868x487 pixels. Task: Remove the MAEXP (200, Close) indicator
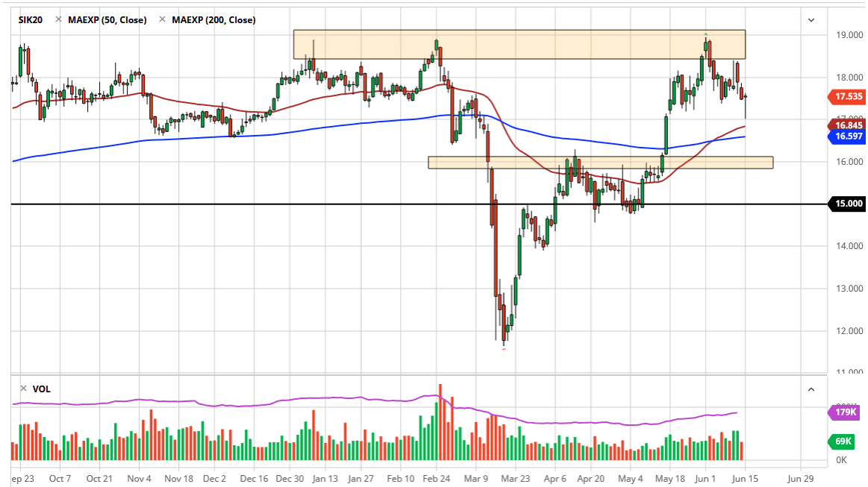[162, 20]
